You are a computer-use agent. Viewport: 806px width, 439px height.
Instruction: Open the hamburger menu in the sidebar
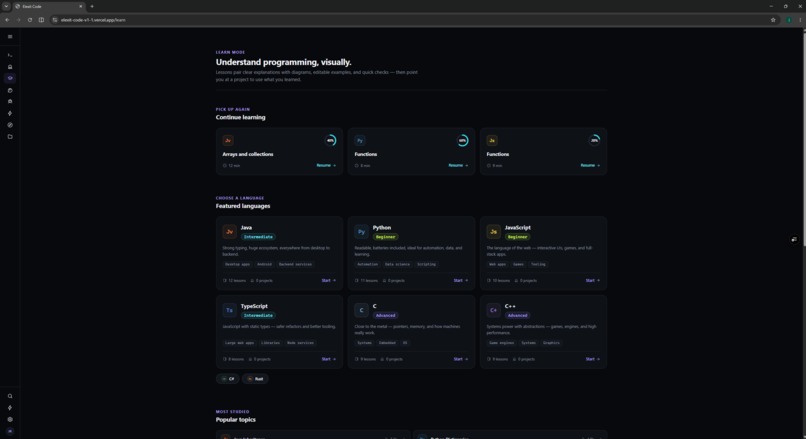pos(10,36)
